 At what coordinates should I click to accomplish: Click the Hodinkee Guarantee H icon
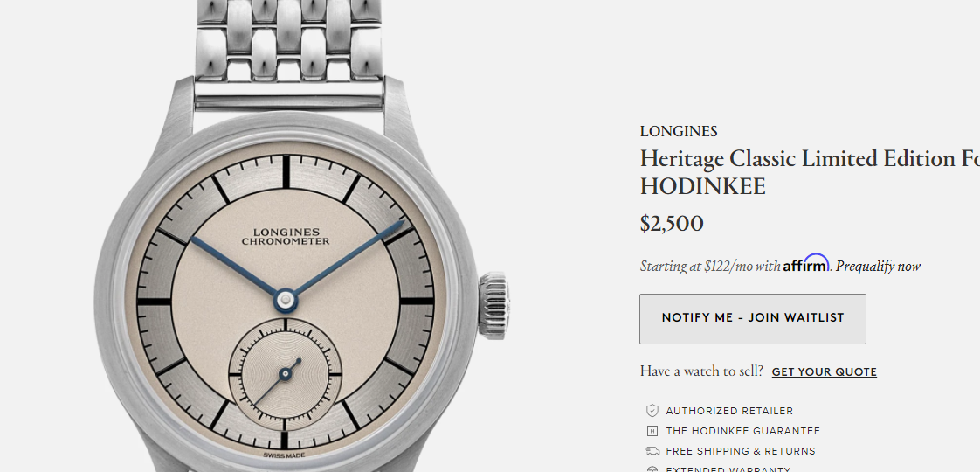[x=652, y=431]
